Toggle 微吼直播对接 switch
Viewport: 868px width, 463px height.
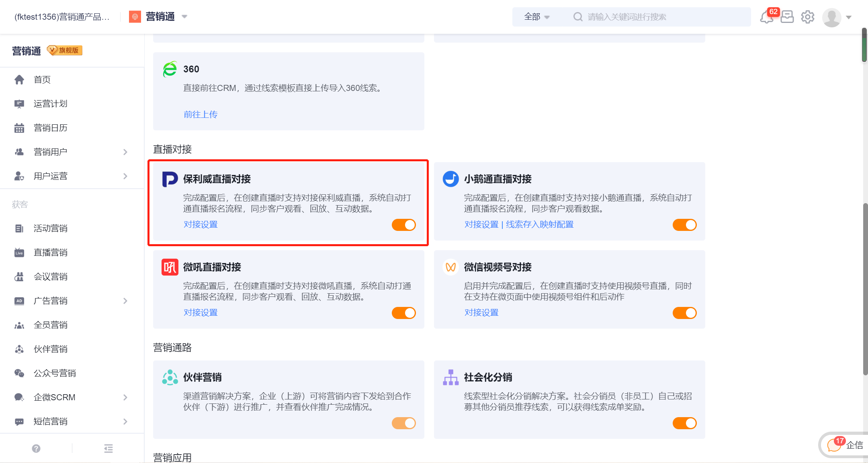[404, 313]
